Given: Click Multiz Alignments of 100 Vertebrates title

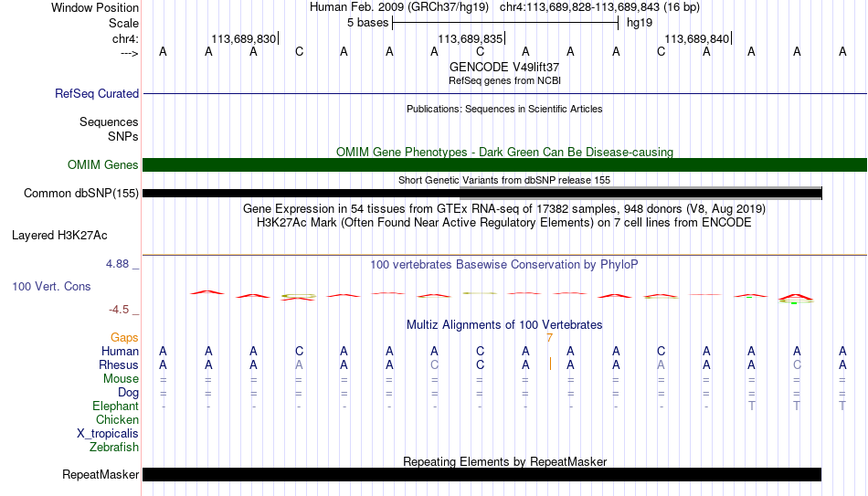Looking at the screenshot, I should click(x=504, y=325).
